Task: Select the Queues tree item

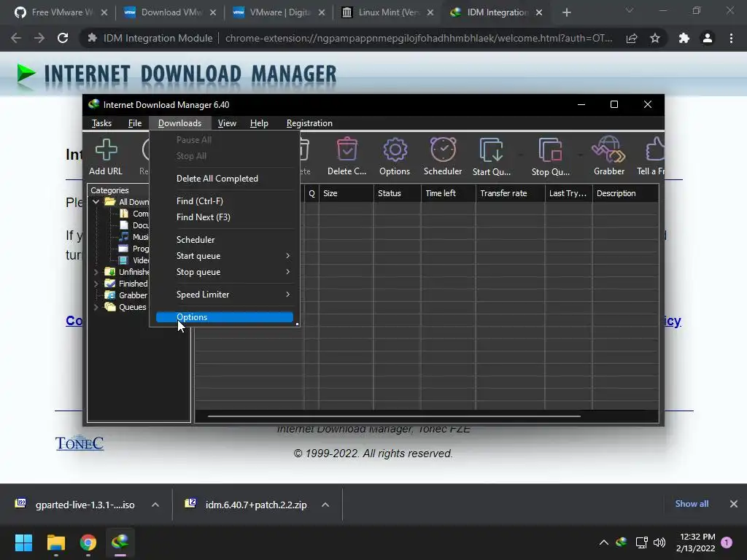Action: tap(125, 307)
